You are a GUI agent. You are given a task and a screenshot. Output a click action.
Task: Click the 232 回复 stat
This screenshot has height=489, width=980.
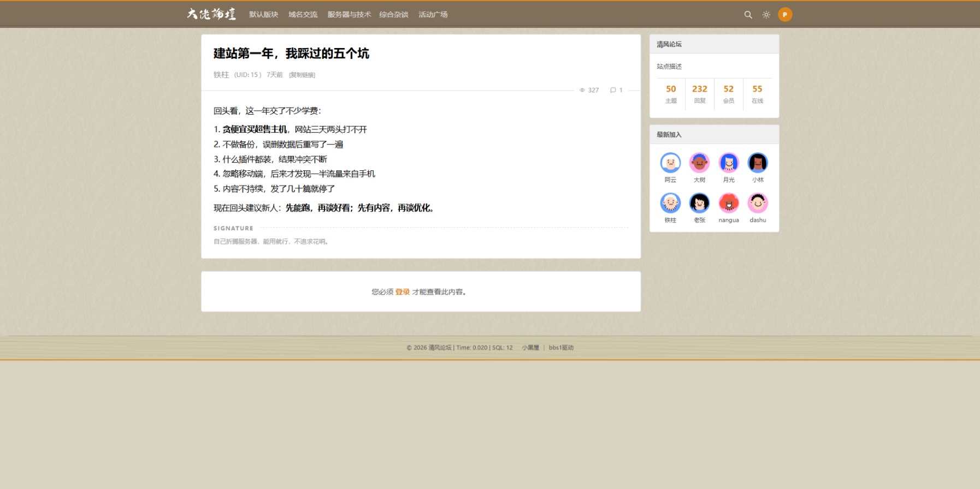700,94
